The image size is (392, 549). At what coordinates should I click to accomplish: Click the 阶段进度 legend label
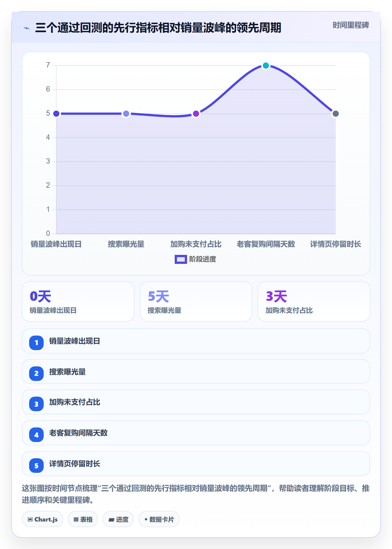[x=203, y=259]
